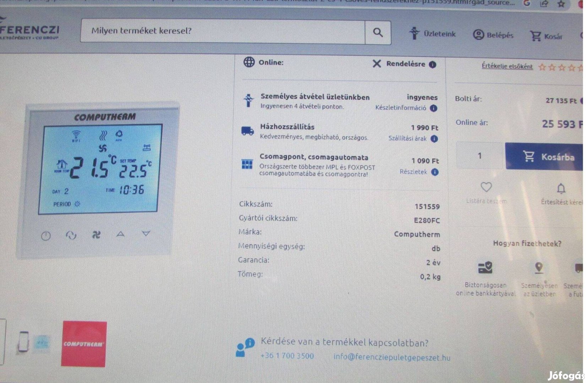Click the info icon beside Szállítási árak
This screenshot has height=383, width=588.
click(434, 139)
